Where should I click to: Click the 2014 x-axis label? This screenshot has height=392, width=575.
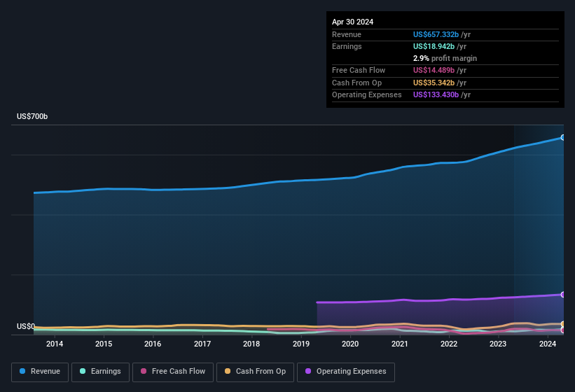(55, 344)
